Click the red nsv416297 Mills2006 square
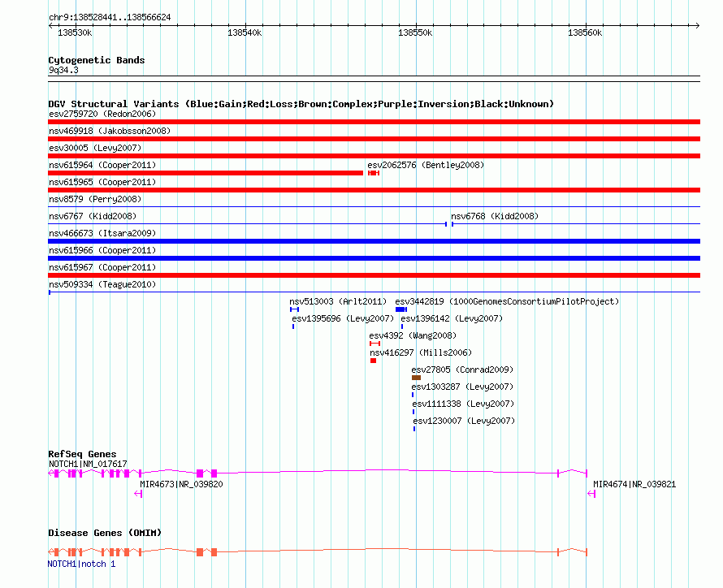The image size is (723, 588). (x=373, y=361)
